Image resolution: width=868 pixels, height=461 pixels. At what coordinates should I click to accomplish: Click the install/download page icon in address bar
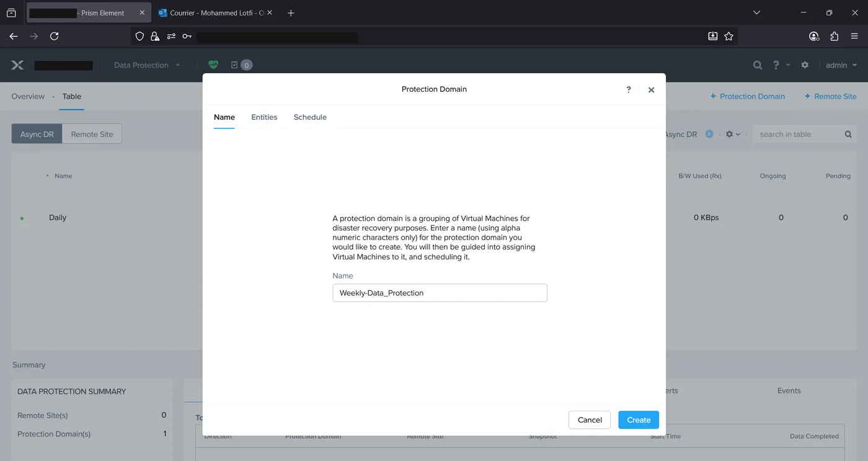(713, 37)
